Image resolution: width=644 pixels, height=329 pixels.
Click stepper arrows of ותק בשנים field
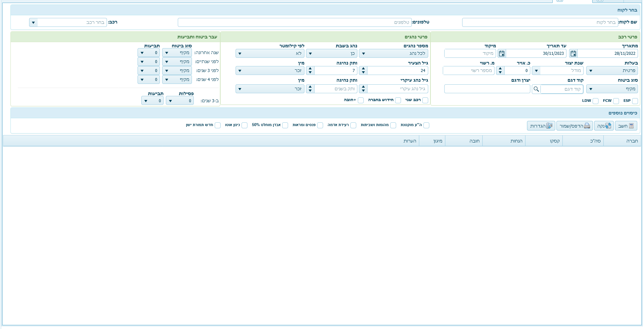coord(310,89)
